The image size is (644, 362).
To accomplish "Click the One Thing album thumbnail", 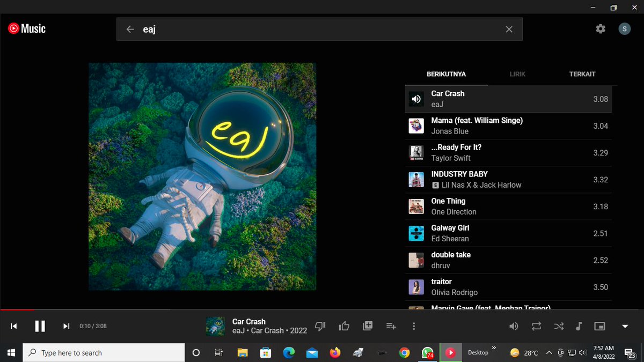I will (x=416, y=206).
